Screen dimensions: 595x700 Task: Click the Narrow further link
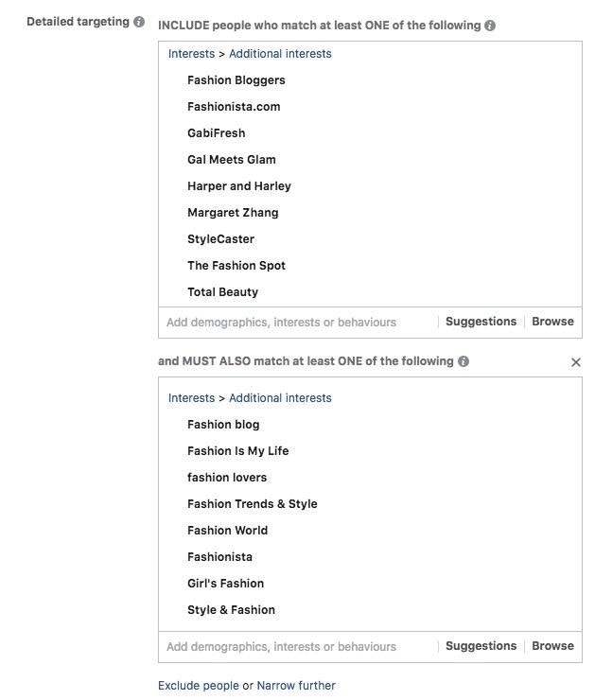point(296,686)
